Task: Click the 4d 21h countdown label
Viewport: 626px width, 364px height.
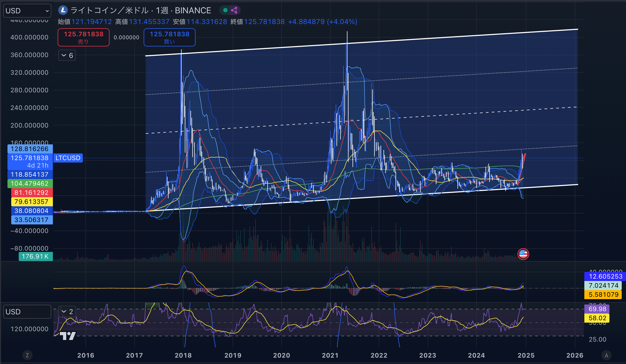Action: click(38, 165)
